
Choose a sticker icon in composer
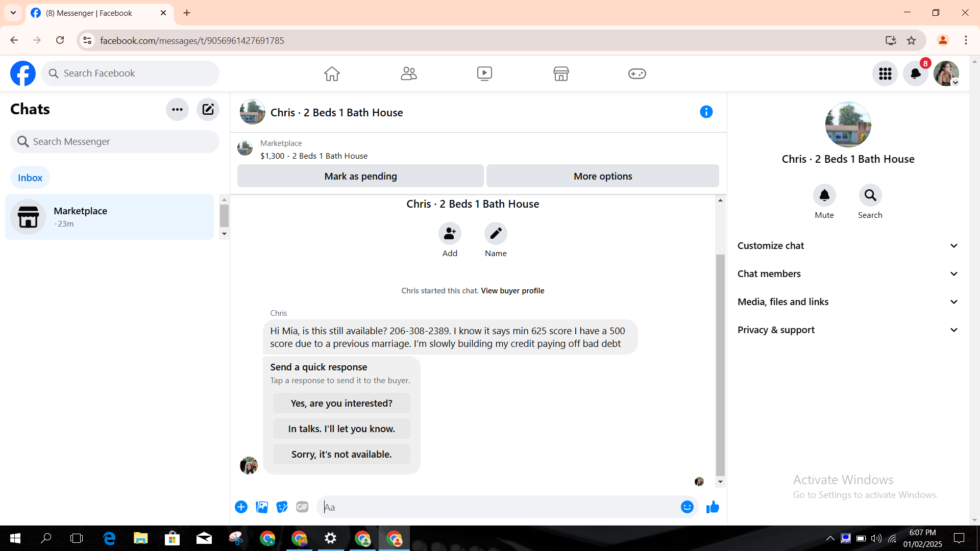click(x=282, y=507)
